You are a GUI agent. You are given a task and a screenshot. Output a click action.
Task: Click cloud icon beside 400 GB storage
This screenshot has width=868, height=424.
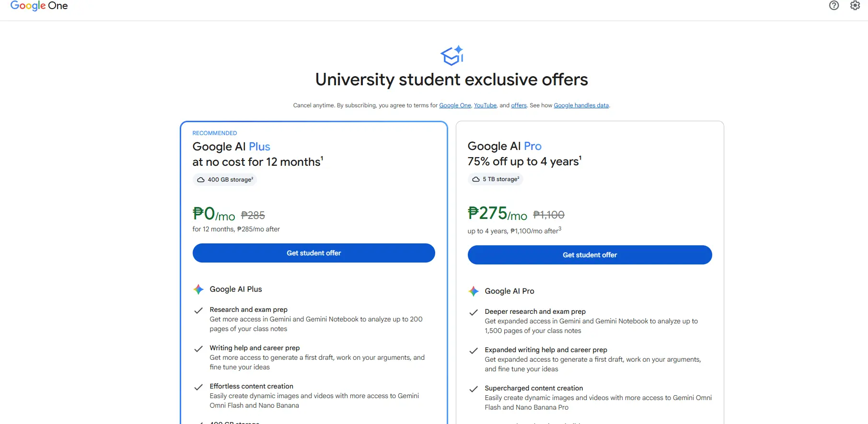click(x=201, y=180)
